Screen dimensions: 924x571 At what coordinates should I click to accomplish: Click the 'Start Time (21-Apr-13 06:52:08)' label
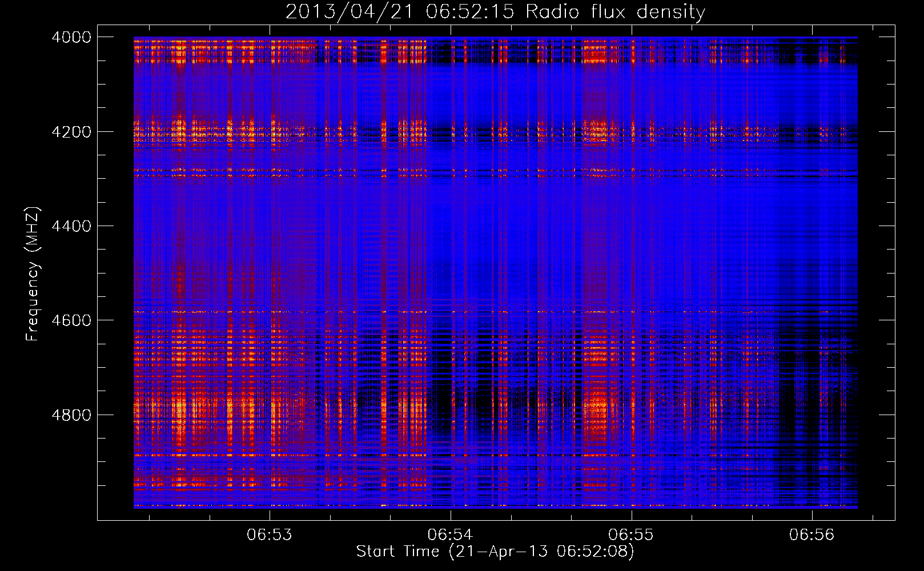(x=496, y=552)
